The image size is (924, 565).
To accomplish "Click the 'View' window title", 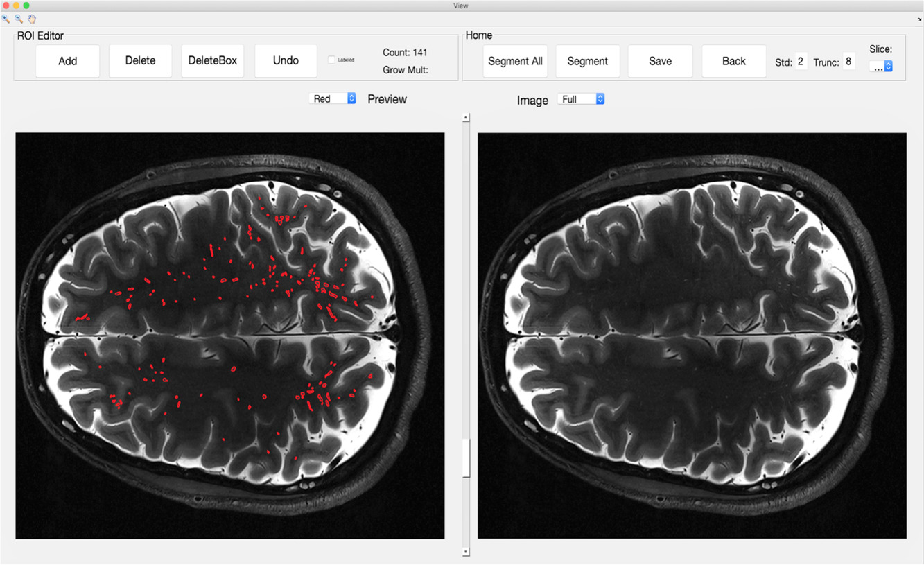I will (461, 6).
